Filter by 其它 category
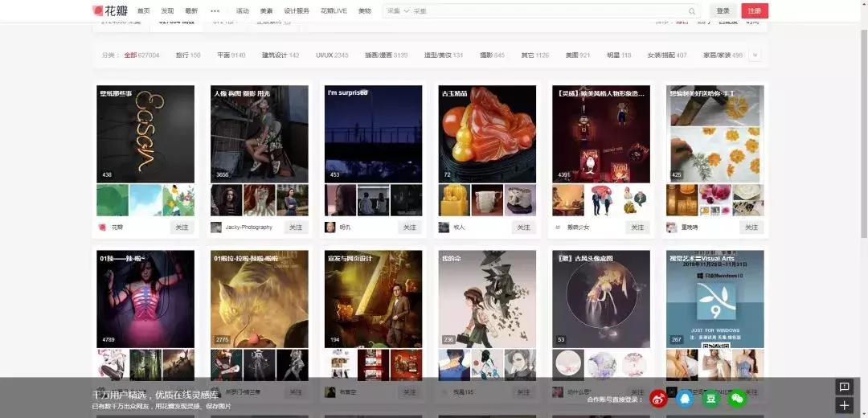Viewport: 868px width, 418px height. (535, 55)
